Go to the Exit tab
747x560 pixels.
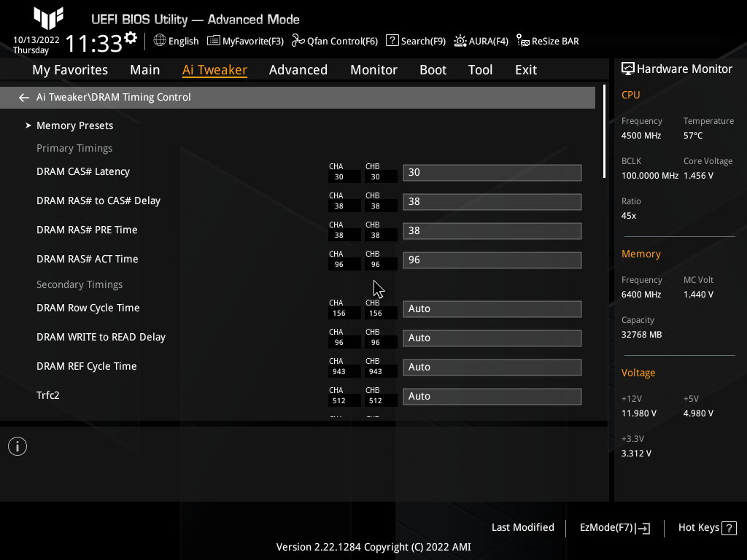coord(526,69)
